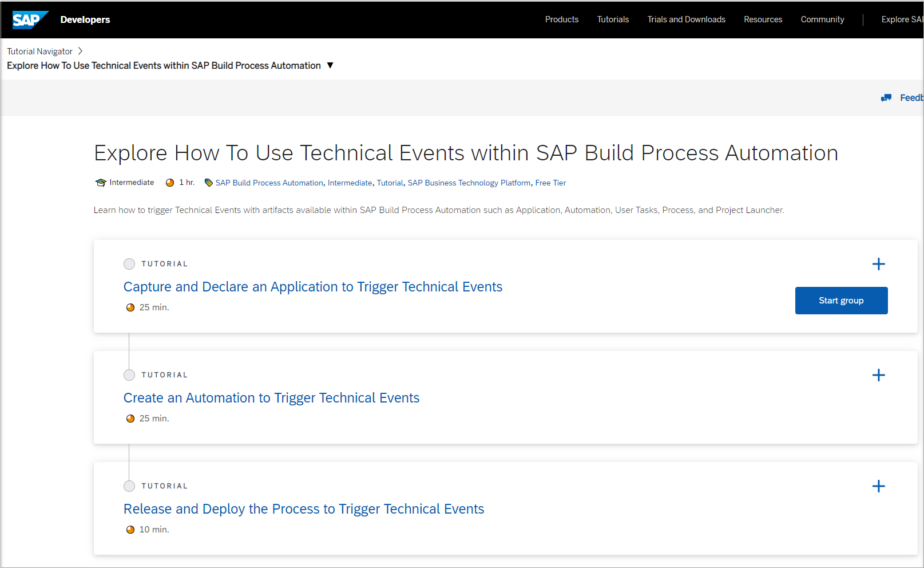
Task: Expand Capture and Declare tutorial with plus
Action: point(878,264)
